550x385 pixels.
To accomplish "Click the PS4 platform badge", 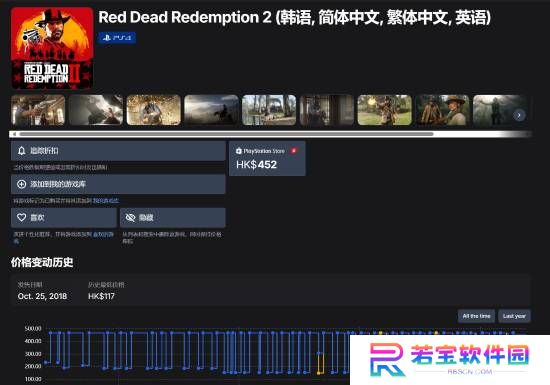I will (x=117, y=38).
